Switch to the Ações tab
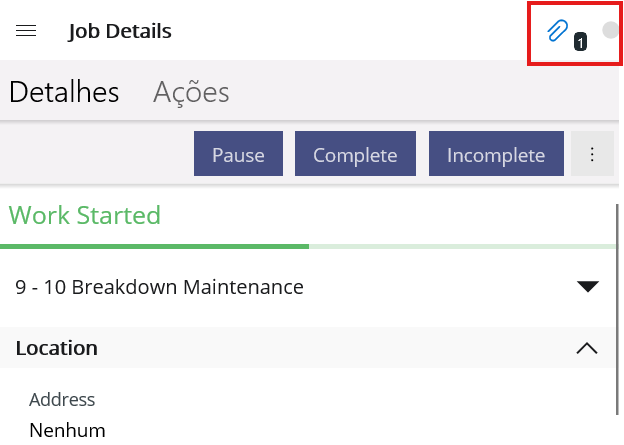 pos(191,93)
